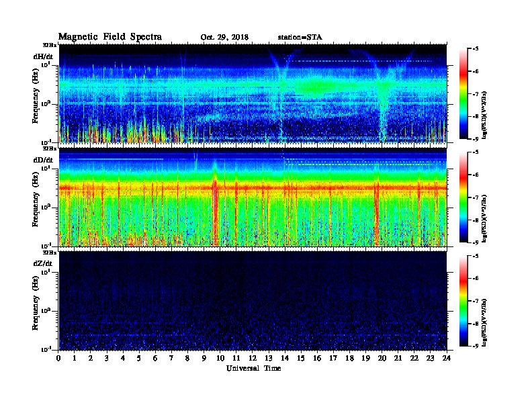
Task: Click hour tick label "18" on time axis
Action: click(x=349, y=358)
